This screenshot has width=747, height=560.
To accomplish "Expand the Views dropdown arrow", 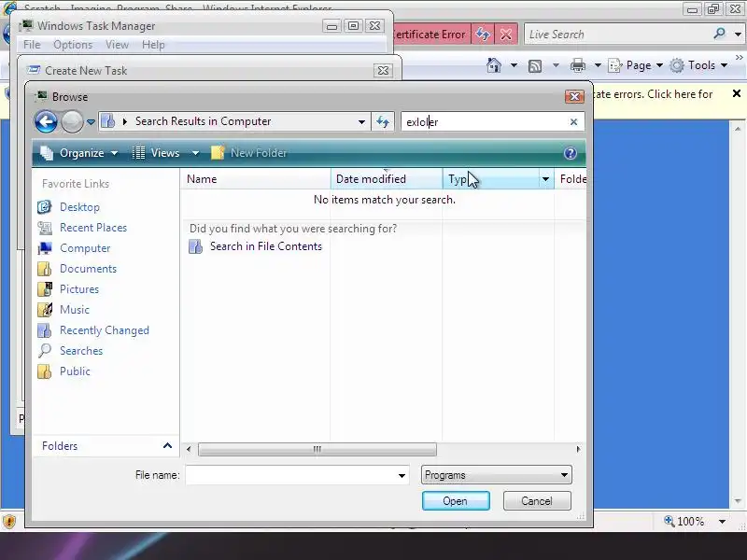I will coord(195,153).
